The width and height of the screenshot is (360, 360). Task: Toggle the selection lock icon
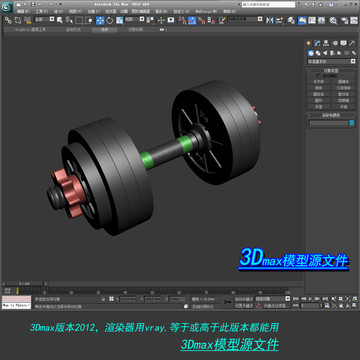click(x=103, y=299)
